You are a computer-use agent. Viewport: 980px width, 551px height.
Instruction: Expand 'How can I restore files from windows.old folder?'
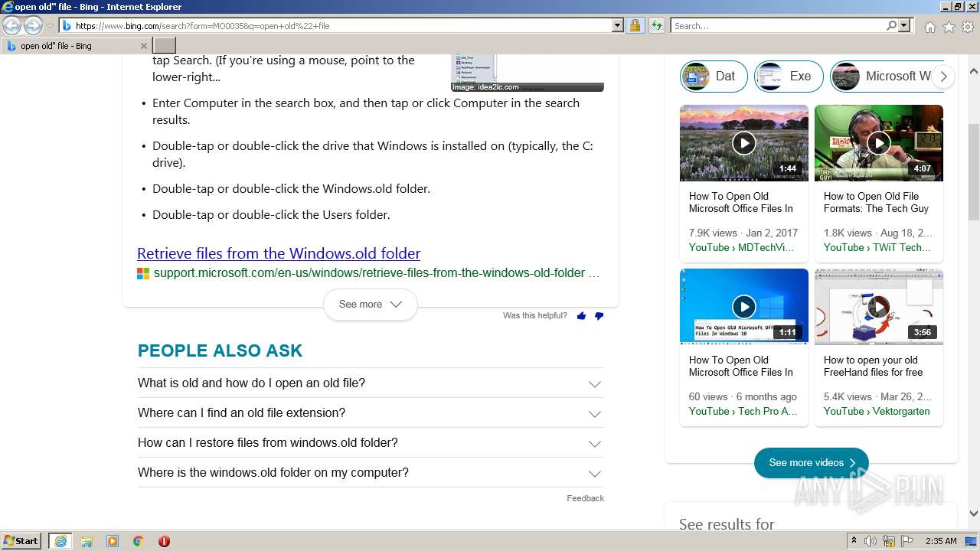[371, 443]
